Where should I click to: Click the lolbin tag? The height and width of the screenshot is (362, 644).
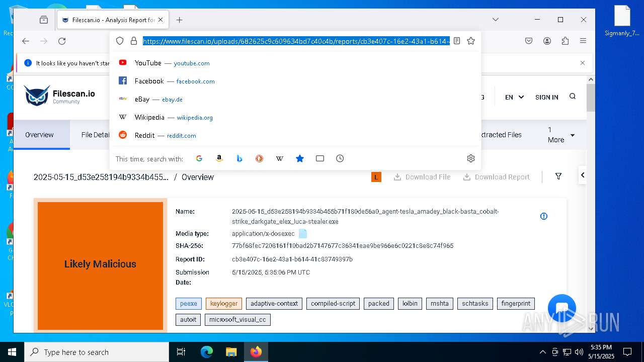point(410,304)
